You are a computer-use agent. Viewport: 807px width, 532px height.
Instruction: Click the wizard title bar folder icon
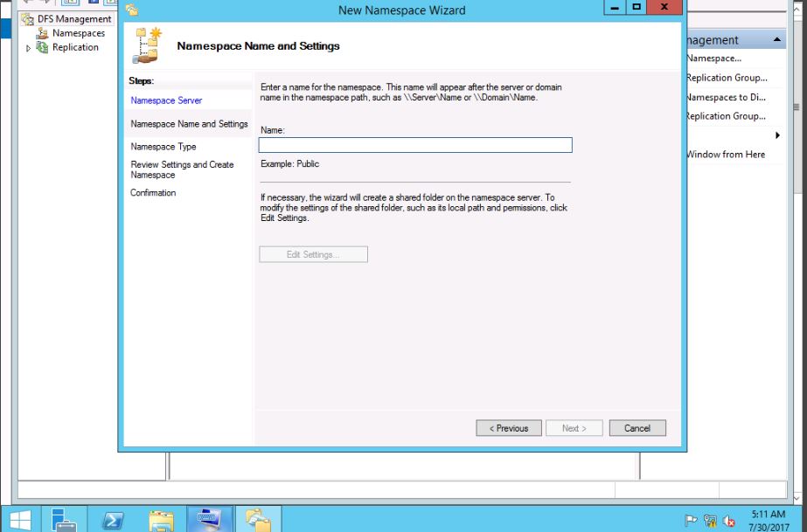click(x=132, y=10)
